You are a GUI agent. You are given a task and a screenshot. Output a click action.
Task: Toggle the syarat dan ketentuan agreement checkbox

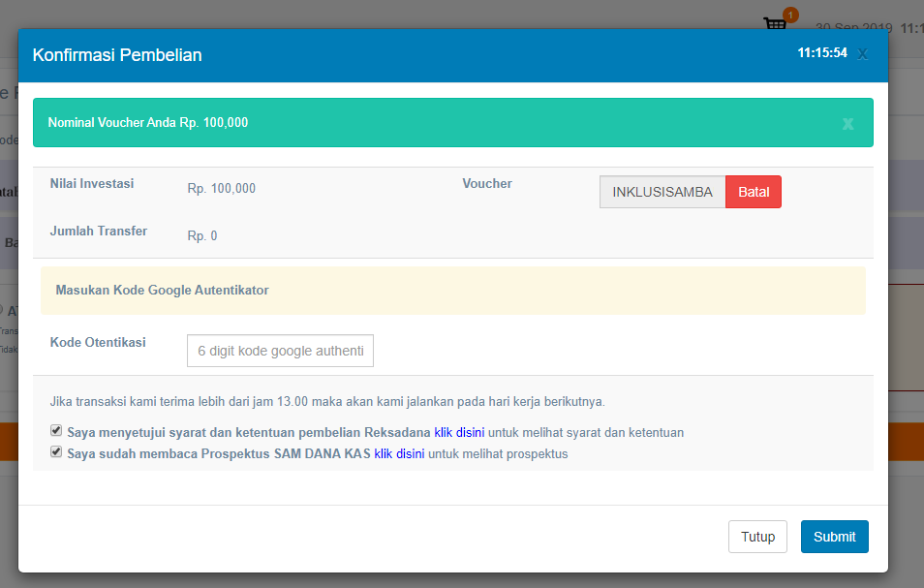coord(56,431)
